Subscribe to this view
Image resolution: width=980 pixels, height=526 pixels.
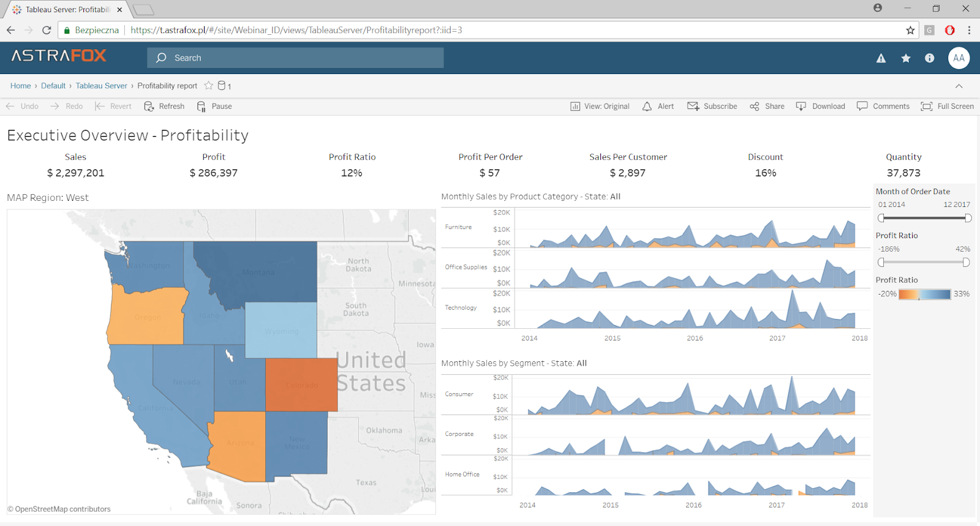click(712, 107)
